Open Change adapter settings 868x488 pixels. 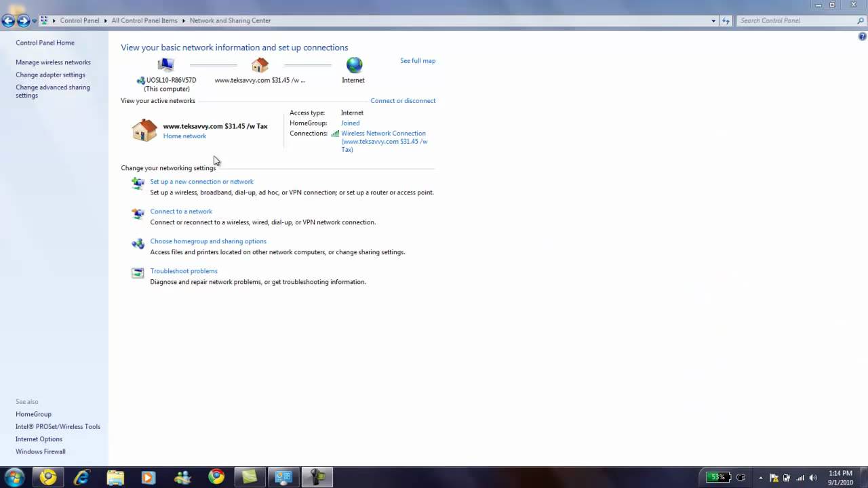click(50, 75)
